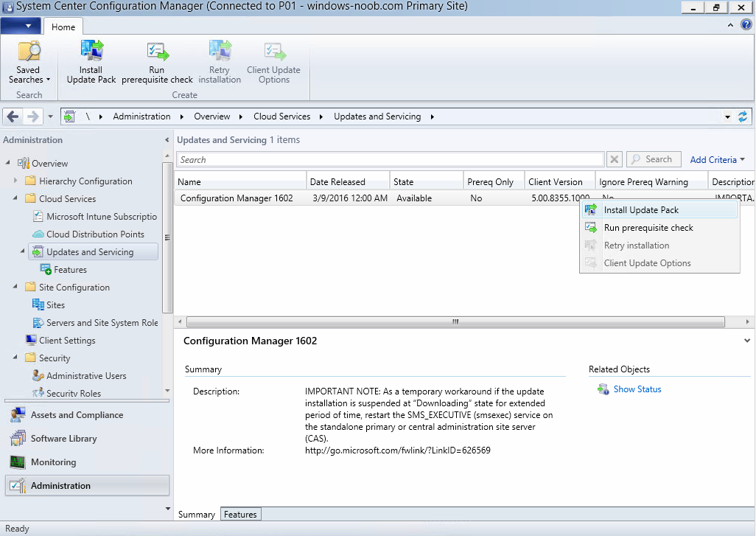Collapse the Updates and Servicing node triangle
Image resolution: width=756 pixels, height=536 pixels.
[23, 251]
